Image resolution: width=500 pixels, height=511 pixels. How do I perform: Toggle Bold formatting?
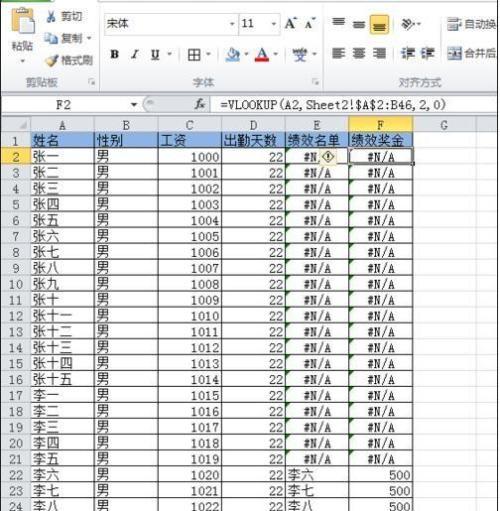(x=115, y=54)
